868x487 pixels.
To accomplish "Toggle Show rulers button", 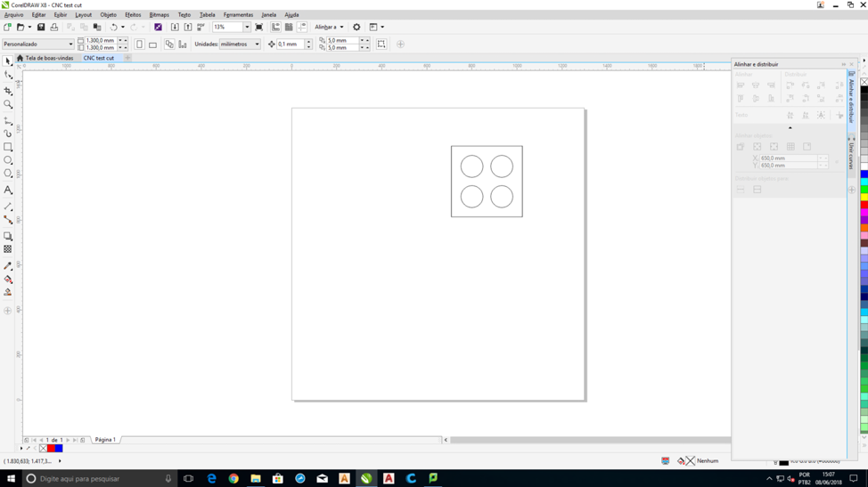I will [x=275, y=27].
